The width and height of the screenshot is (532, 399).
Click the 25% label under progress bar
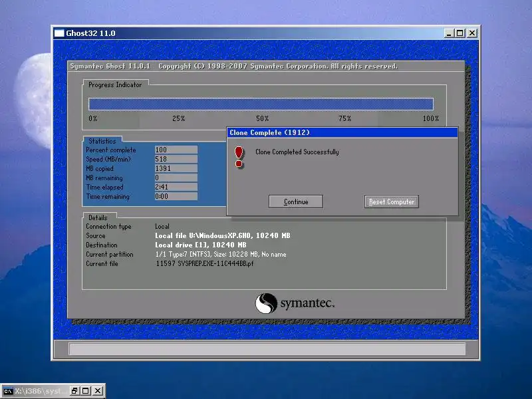pyautogui.click(x=178, y=118)
